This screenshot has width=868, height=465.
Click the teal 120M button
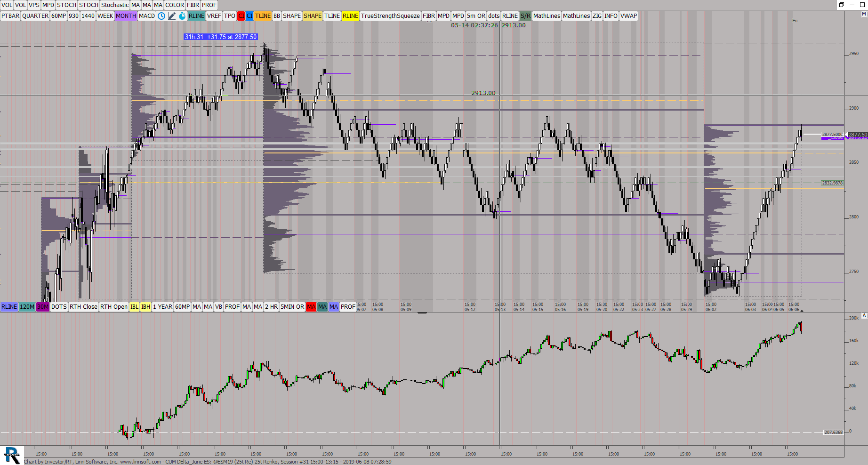pyautogui.click(x=27, y=307)
